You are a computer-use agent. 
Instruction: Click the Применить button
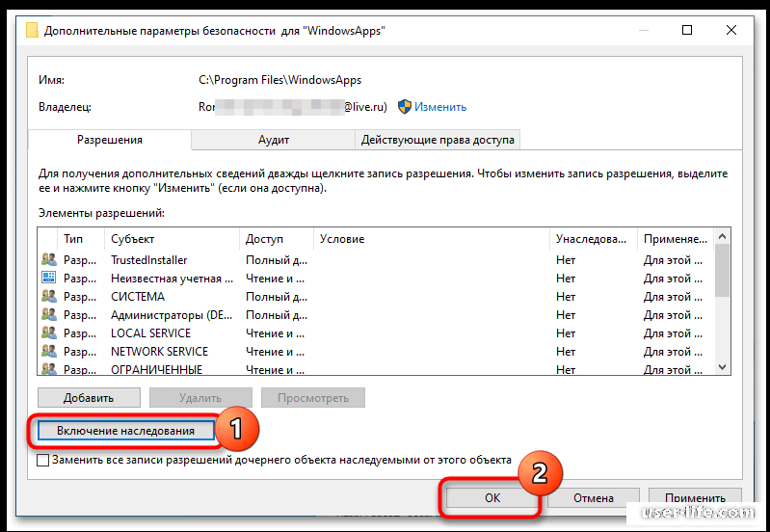(x=695, y=497)
